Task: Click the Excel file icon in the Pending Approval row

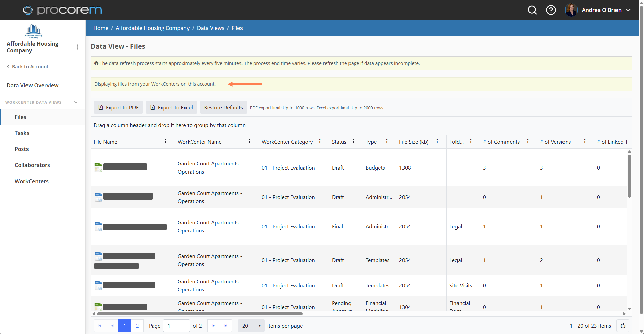Action: pos(98,307)
